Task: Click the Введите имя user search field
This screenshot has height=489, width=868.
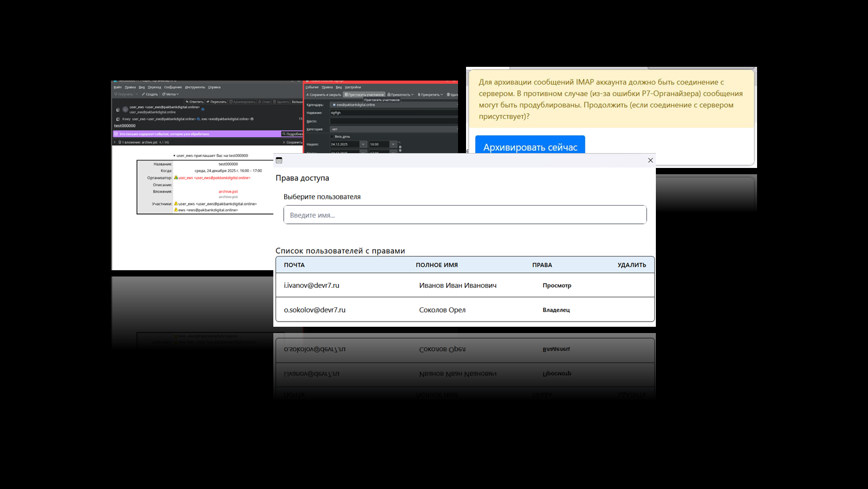Action: tap(464, 215)
